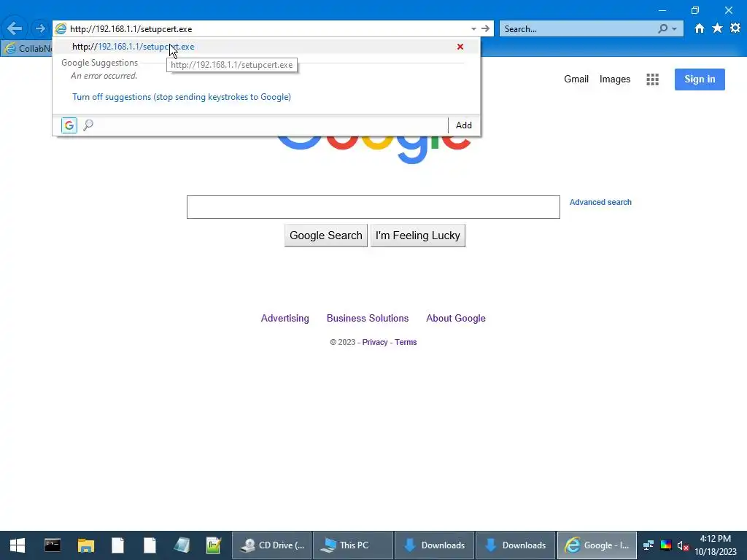Switch to the CD Drive taskbar window
The image size is (747, 560).
[271, 545]
